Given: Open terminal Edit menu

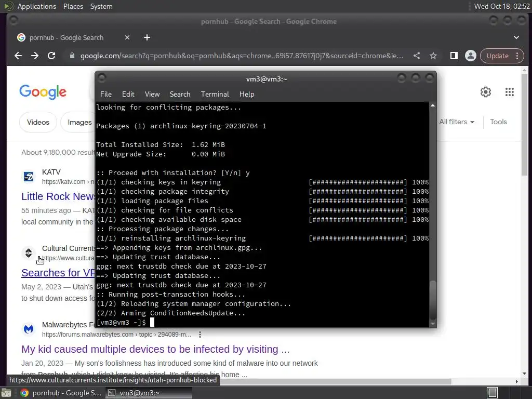Looking at the screenshot, I should click(128, 95).
